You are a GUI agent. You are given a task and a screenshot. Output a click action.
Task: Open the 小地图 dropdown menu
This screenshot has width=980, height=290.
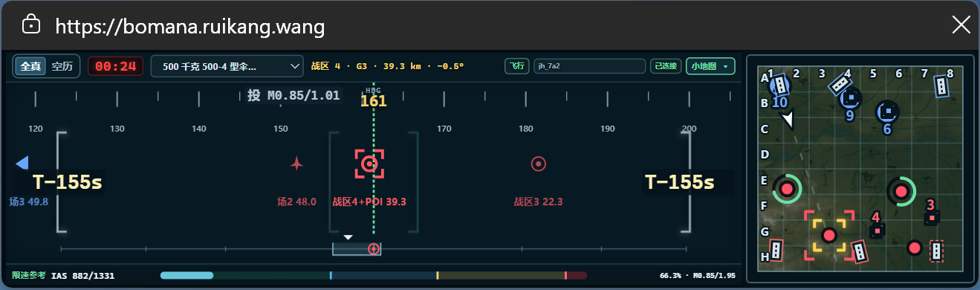[710, 66]
